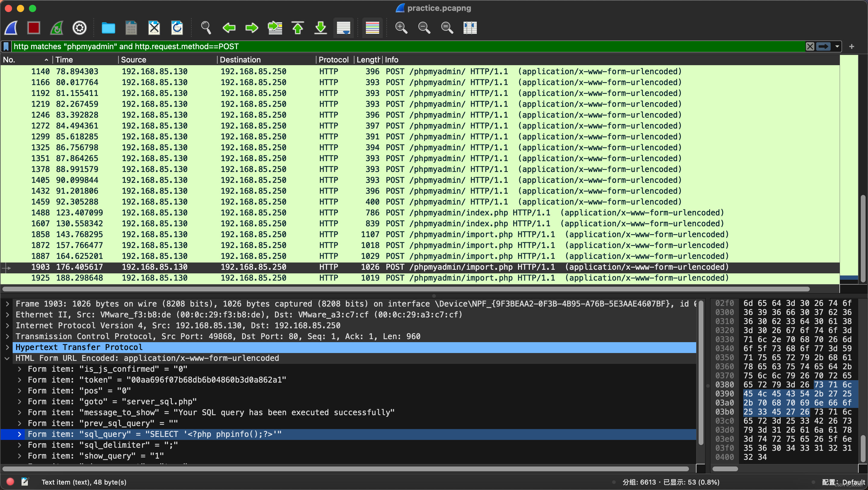
Task: Open a capture file with folder icon
Action: tap(108, 28)
